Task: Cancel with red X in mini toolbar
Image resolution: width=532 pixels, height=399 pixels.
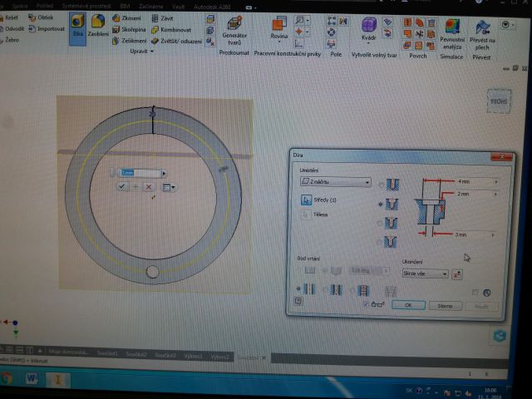Action: (149, 188)
